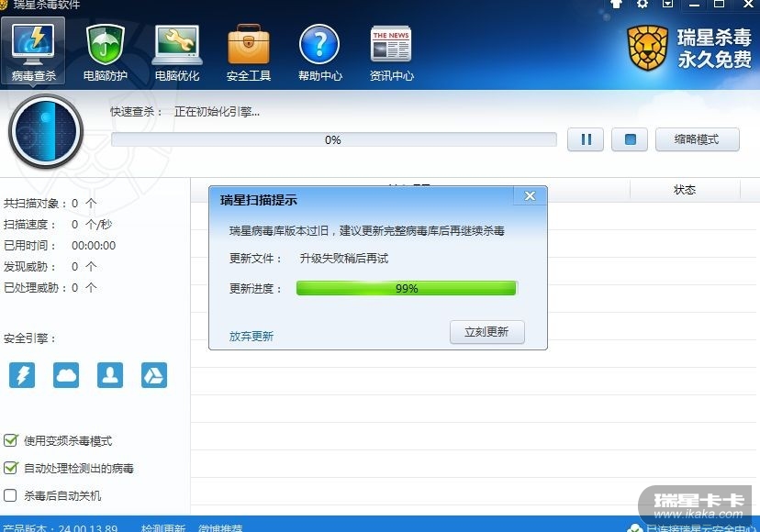760x532 pixels.
Task: Toggle 使用变频杀毒模式 checkbox
Action: (x=10, y=440)
